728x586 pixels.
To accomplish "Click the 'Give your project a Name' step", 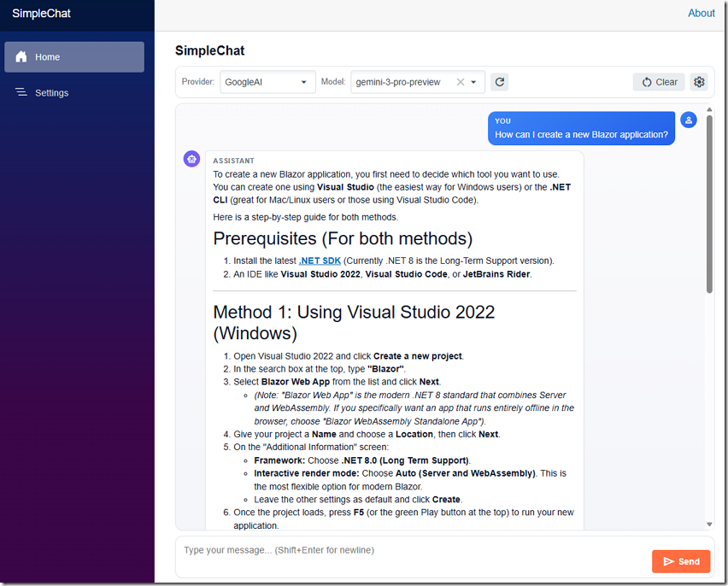I will [x=367, y=434].
